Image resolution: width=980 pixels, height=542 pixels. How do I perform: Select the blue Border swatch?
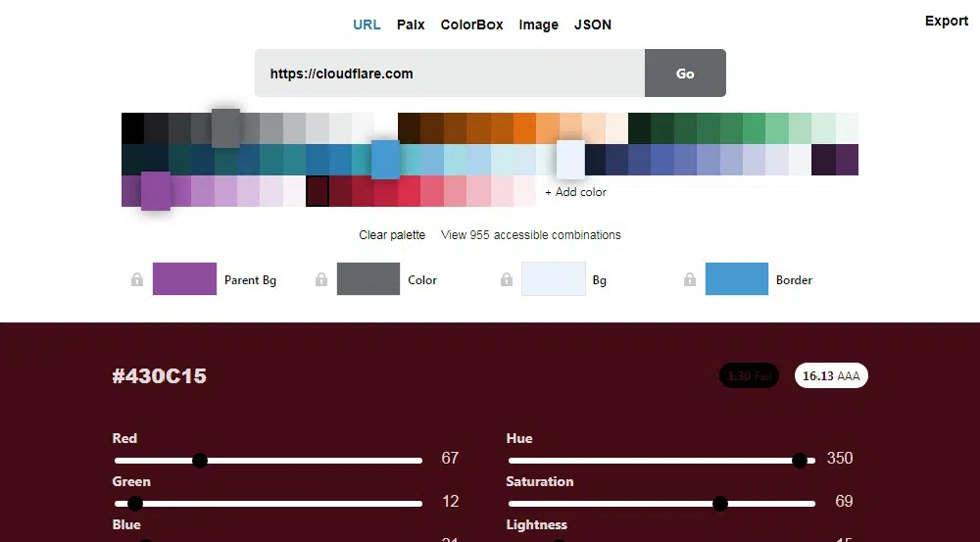tap(736, 279)
